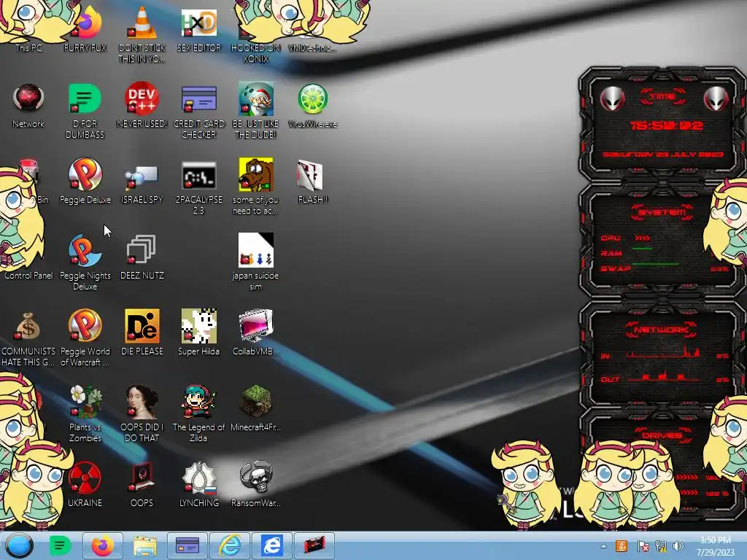Image resolution: width=747 pixels, height=560 pixels.
Task: Click the network IN graph
Action: (x=663, y=352)
